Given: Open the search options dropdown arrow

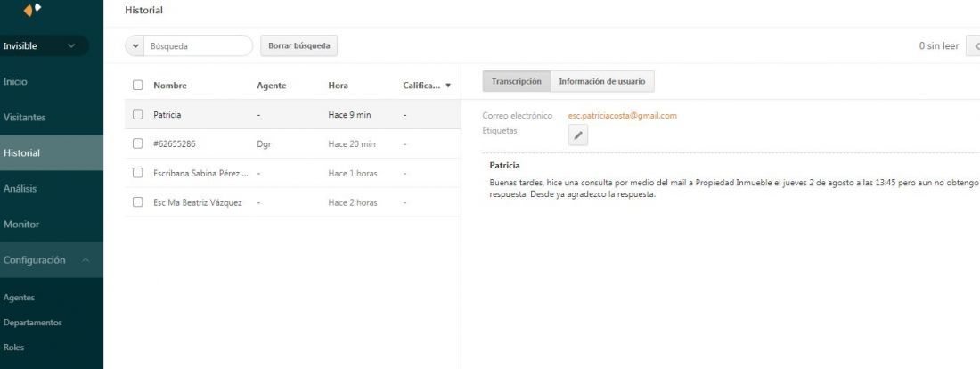Looking at the screenshot, I should [135, 46].
